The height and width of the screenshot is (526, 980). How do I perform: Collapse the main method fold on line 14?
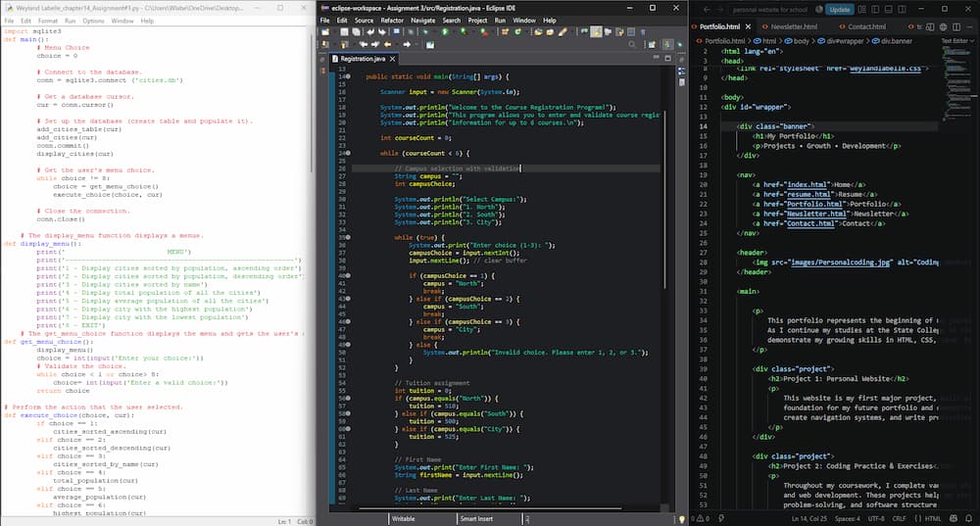348,76
